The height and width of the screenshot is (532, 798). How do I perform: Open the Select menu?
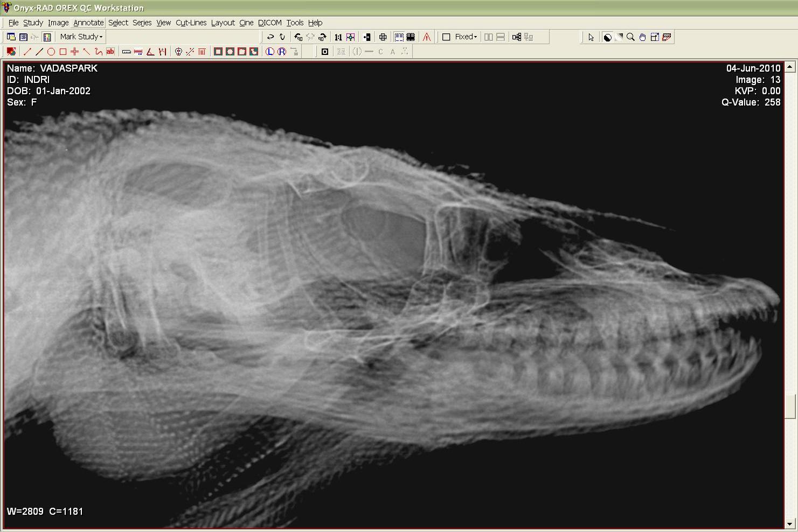click(118, 23)
